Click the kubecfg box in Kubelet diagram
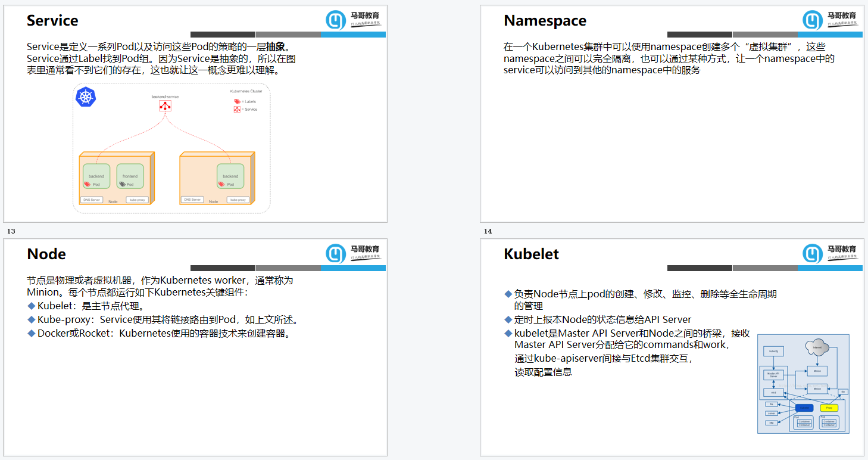This screenshot has height=460, width=868. coord(773,351)
